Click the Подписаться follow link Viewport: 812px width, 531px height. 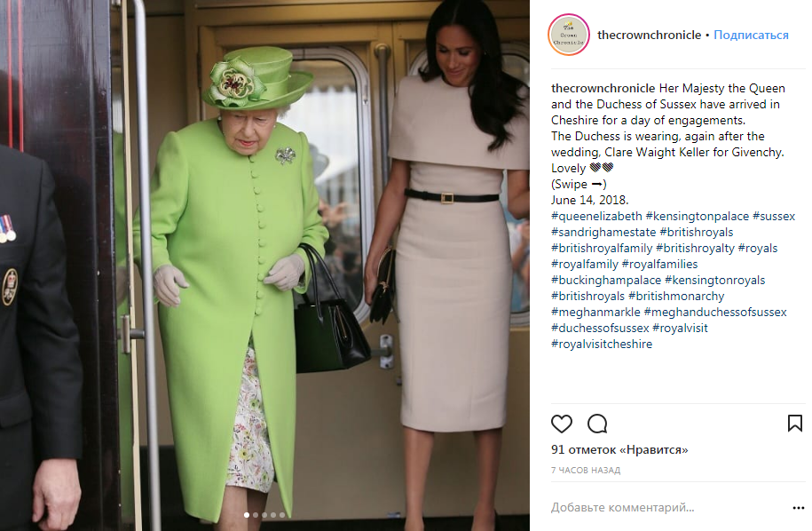click(751, 35)
